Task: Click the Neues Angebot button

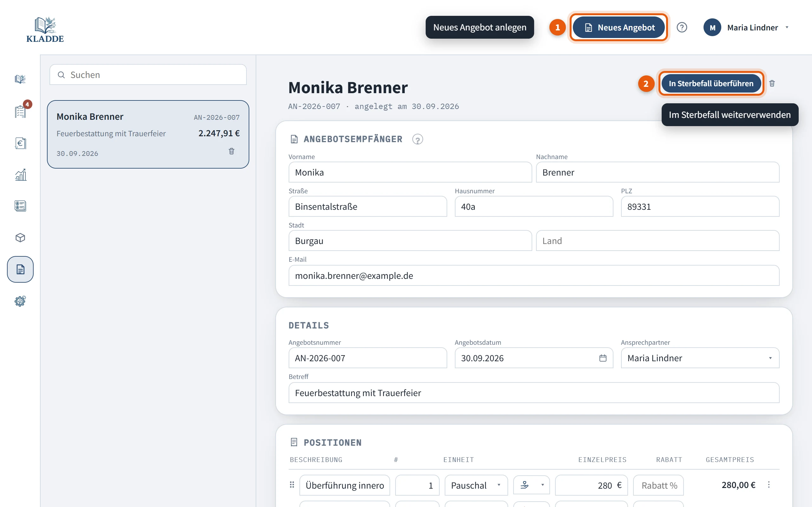Action: [x=619, y=28]
